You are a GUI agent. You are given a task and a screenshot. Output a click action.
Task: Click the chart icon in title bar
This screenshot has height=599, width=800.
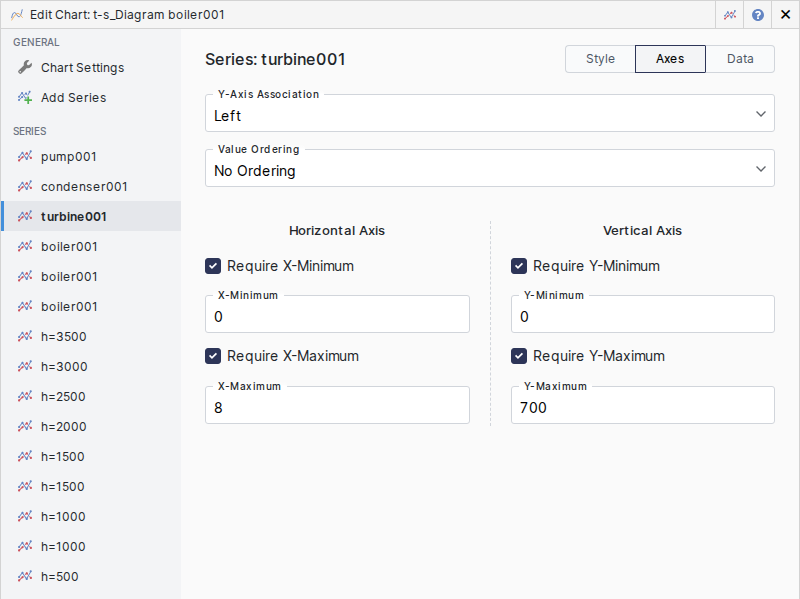[731, 15]
